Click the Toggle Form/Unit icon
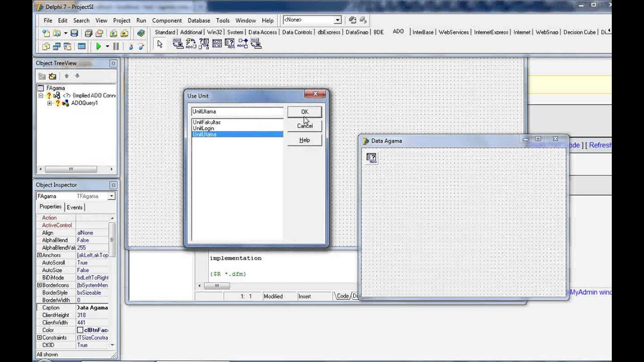644x362 pixels. click(67, 46)
